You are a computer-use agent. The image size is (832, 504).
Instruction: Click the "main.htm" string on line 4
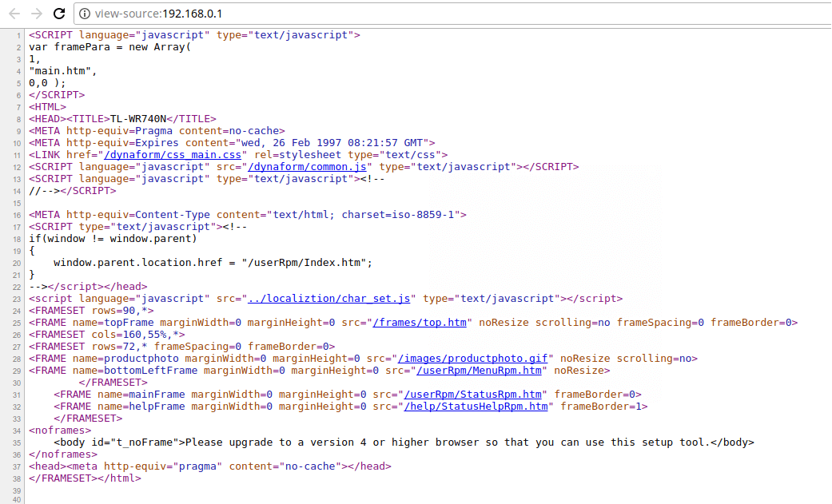(60, 71)
